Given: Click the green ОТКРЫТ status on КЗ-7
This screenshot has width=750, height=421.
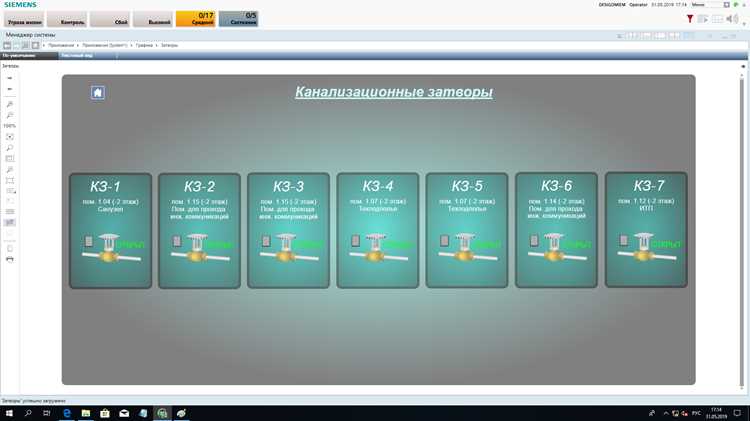Looking at the screenshot, I should (x=666, y=244).
